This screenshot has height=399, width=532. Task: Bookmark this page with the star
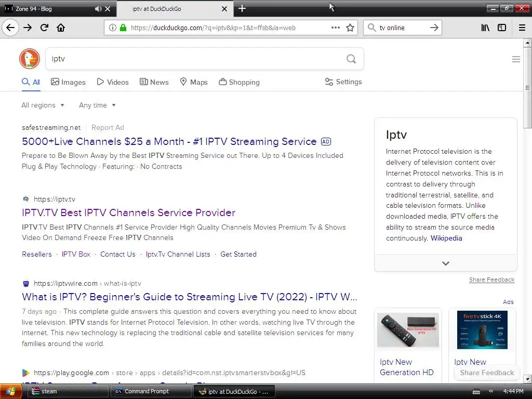(350, 28)
